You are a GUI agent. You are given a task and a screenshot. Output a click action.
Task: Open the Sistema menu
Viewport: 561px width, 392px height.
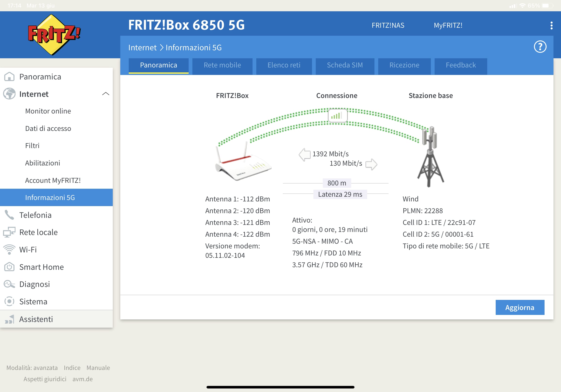tap(56, 301)
